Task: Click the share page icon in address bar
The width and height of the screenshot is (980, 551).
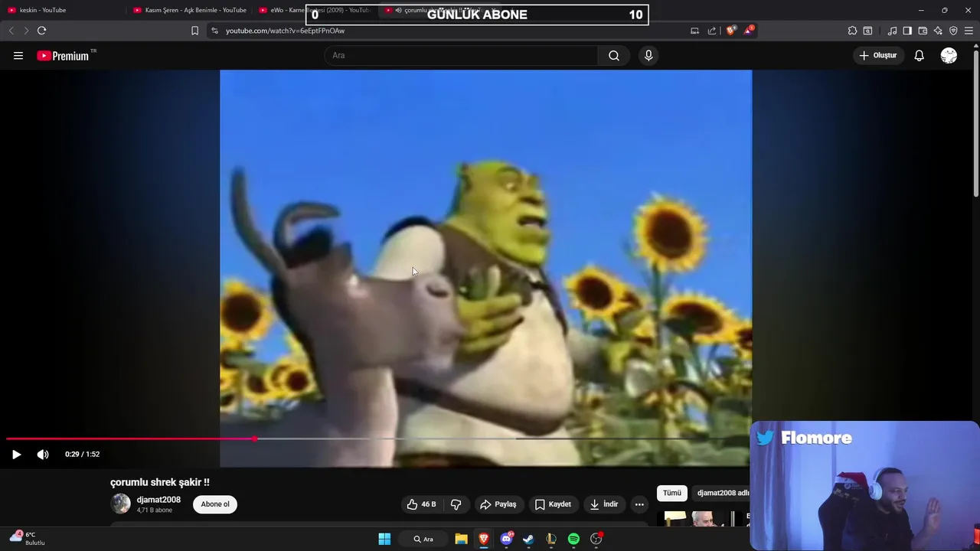Action: 712,31
